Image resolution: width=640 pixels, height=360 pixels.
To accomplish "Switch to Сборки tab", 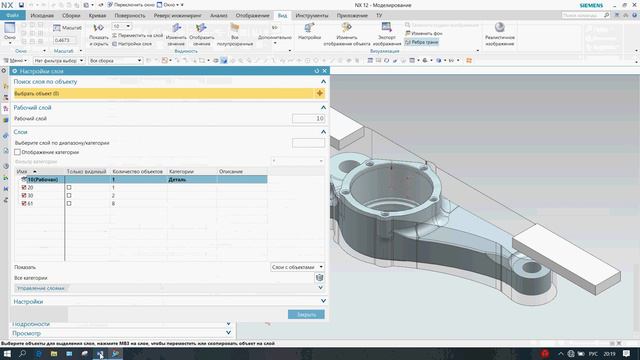I will click(71, 16).
